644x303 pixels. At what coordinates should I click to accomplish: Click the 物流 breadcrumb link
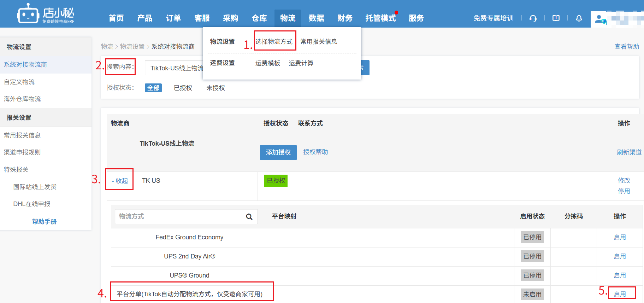click(107, 47)
